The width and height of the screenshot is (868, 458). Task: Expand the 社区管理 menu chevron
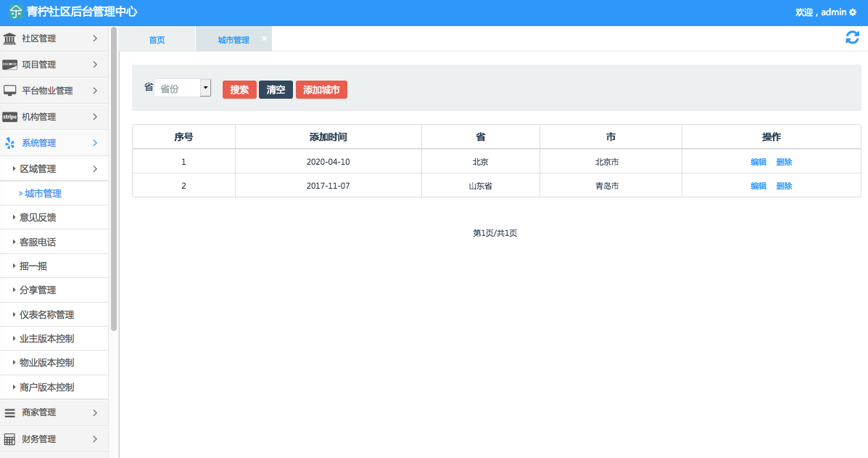coord(95,38)
